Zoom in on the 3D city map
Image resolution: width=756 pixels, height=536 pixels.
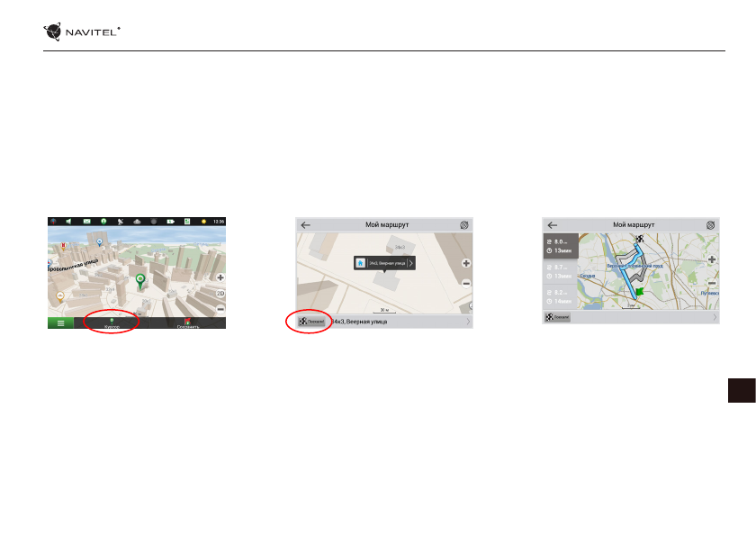coord(220,277)
